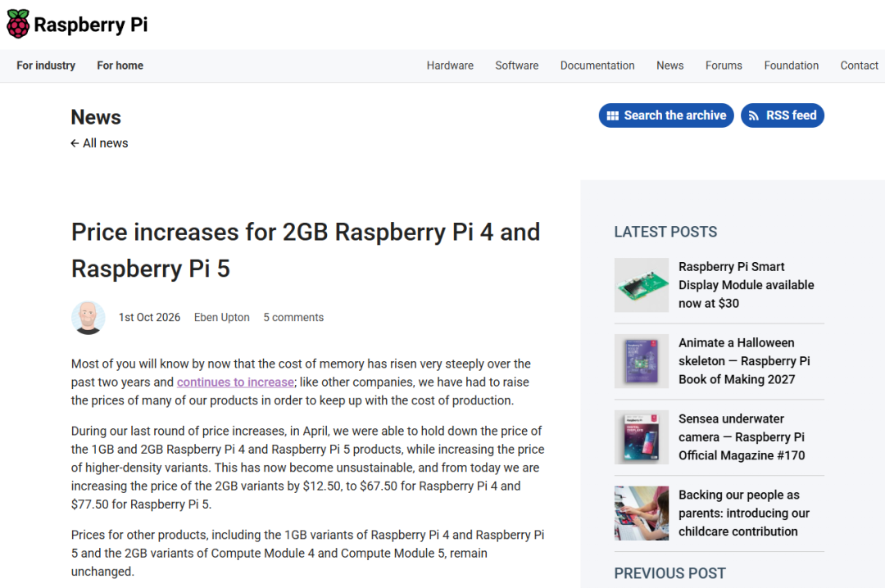The image size is (885, 588).
Task: Click the Raspberry Pi logo icon
Action: pyautogui.click(x=18, y=24)
